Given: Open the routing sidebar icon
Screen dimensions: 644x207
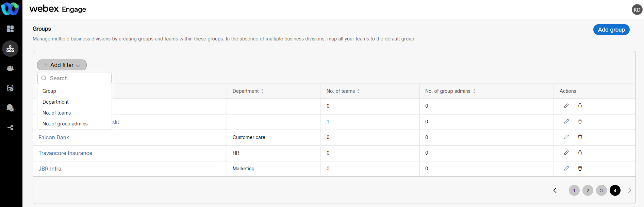Looking at the screenshot, I should point(10,127).
